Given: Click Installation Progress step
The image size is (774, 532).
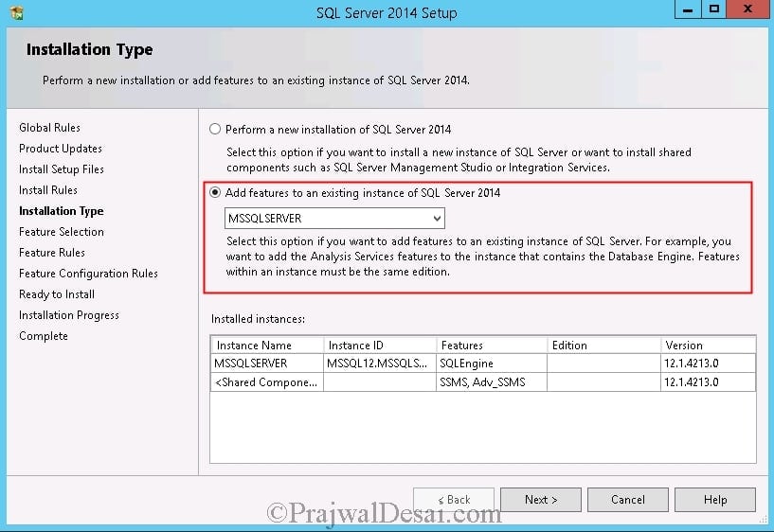Looking at the screenshot, I should click(x=68, y=314).
